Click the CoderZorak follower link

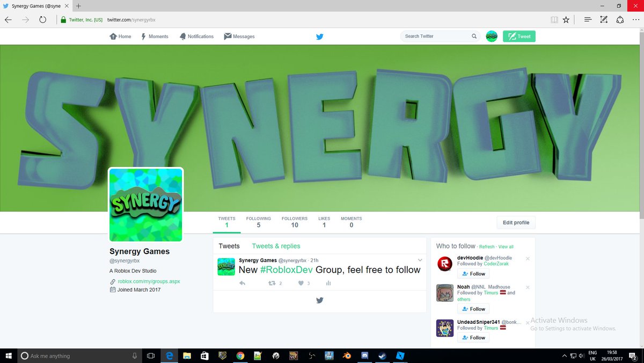[496, 264]
